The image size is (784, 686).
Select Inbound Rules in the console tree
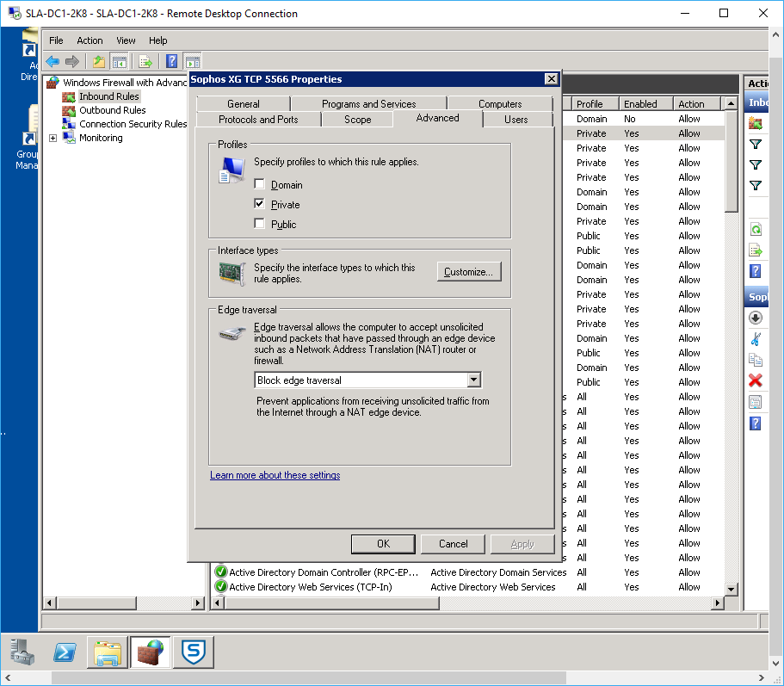point(109,96)
